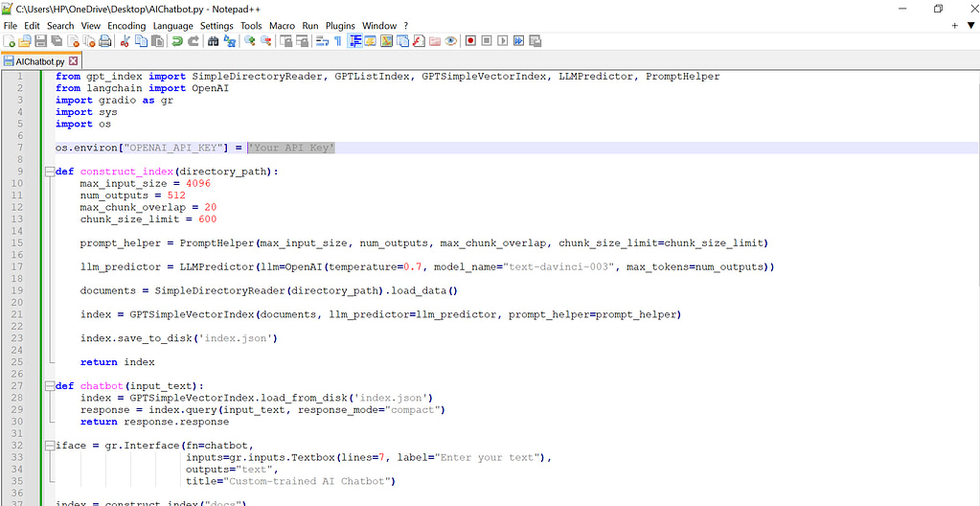Open the Macro menu
The width and height of the screenshot is (980, 506).
coord(282,26)
